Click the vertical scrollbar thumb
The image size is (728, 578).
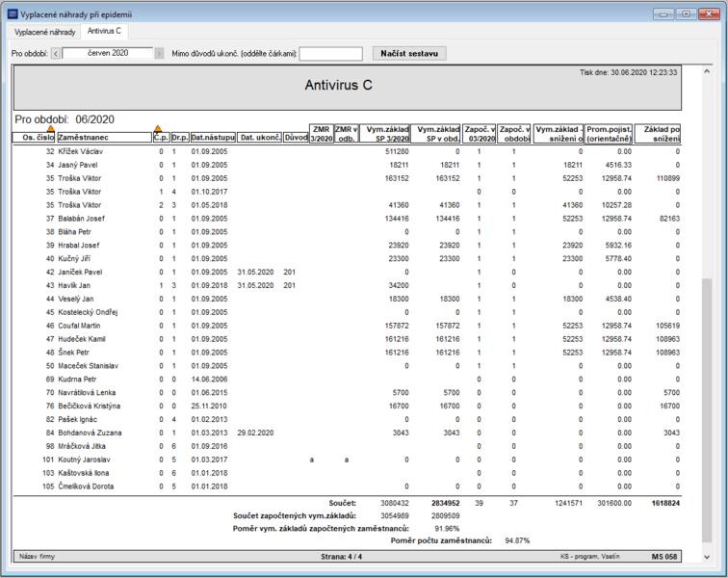point(707,409)
